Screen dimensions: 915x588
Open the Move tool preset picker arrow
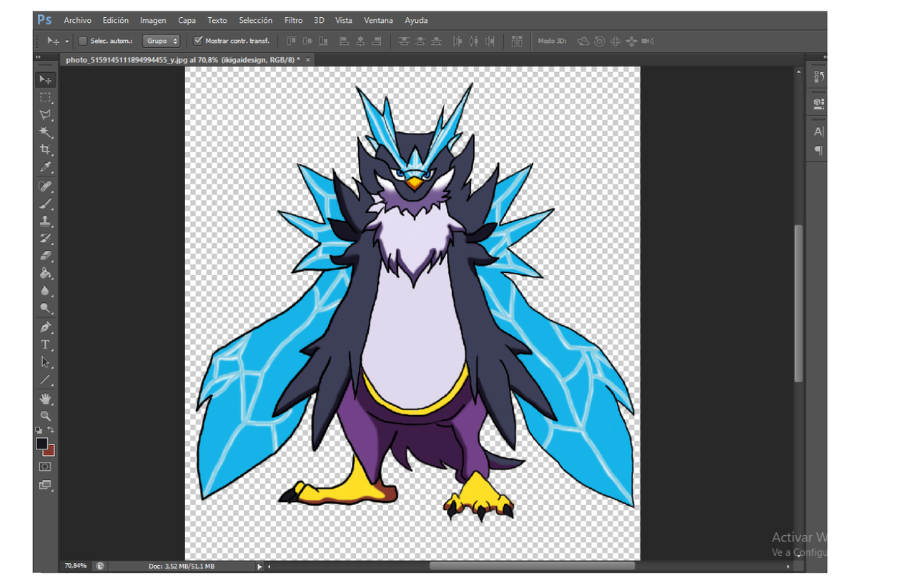(66, 41)
